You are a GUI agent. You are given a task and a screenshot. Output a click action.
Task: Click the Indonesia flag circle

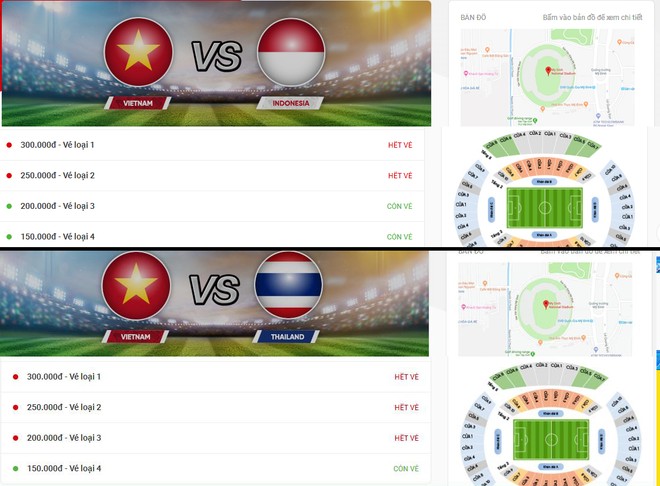coord(291,52)
